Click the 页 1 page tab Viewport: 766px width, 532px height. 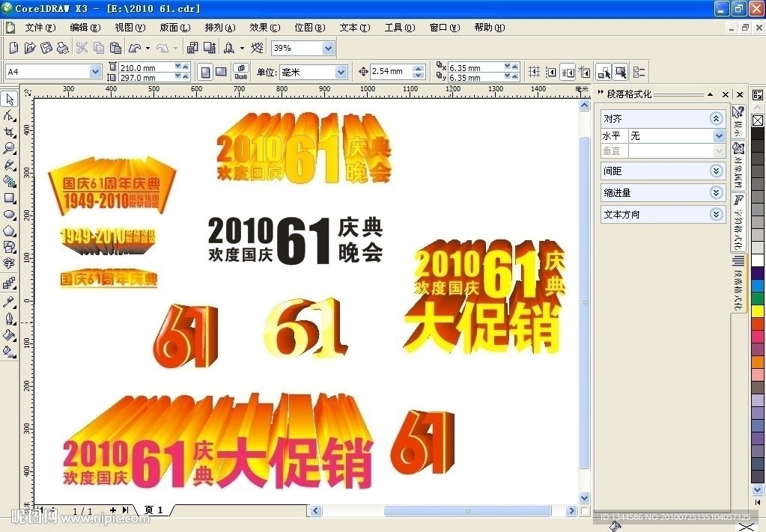(x=155, y=510)
